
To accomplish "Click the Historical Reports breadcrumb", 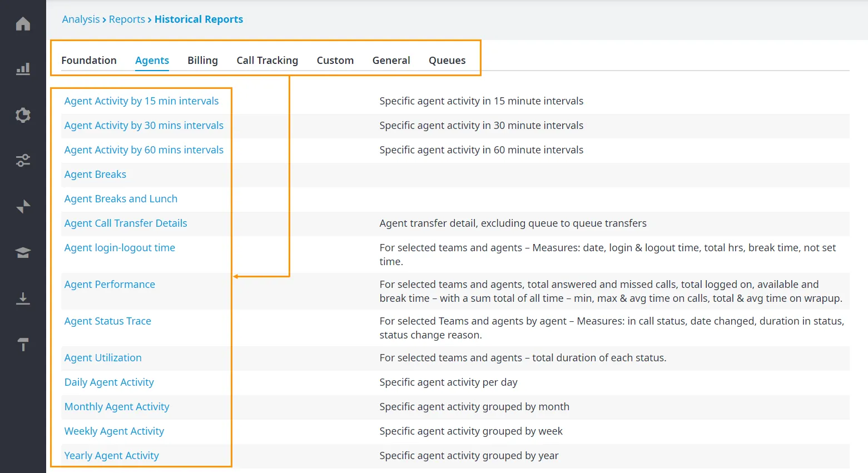I will [x=199, y=19].
